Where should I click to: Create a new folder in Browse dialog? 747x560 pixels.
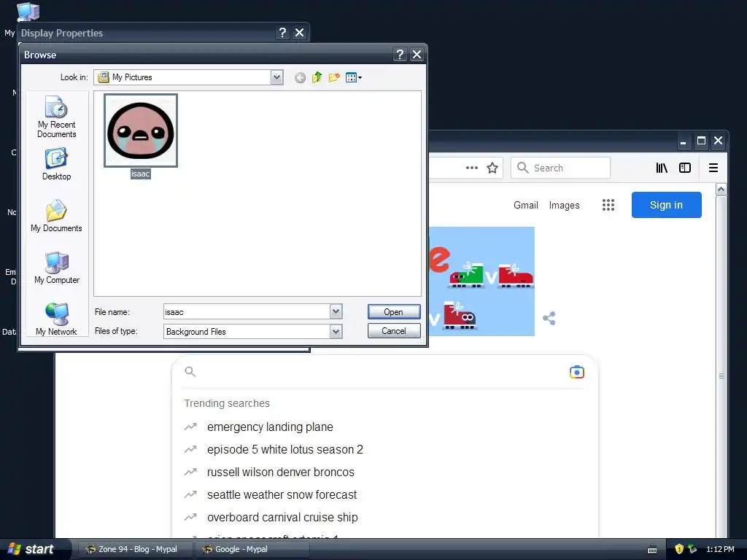pos(334,77)
